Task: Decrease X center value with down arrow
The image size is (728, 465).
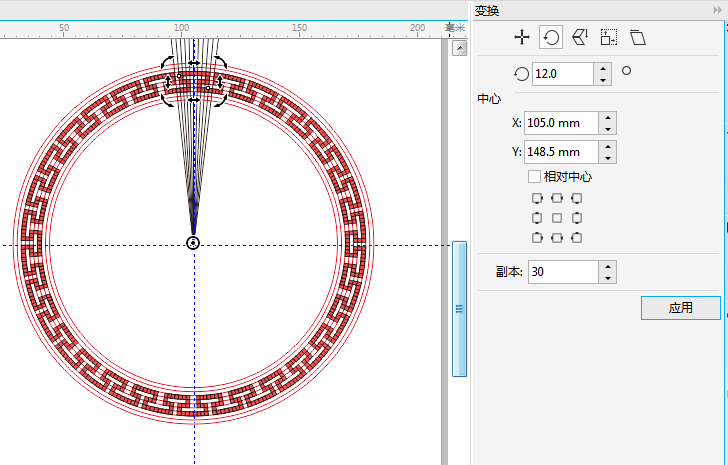Action: 608,129
